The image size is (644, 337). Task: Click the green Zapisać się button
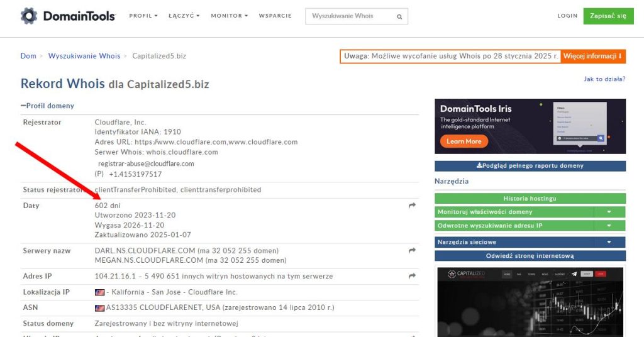pyautogui.click(x=608, y=16)
